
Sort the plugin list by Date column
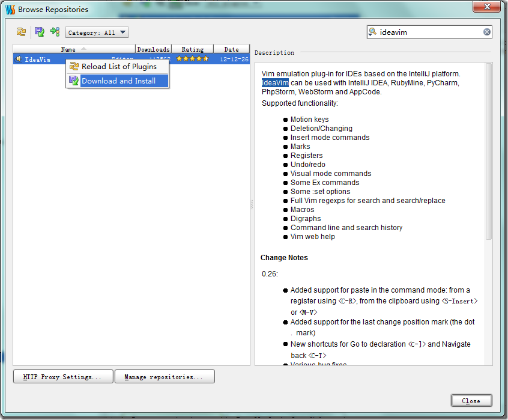point(231,49)
